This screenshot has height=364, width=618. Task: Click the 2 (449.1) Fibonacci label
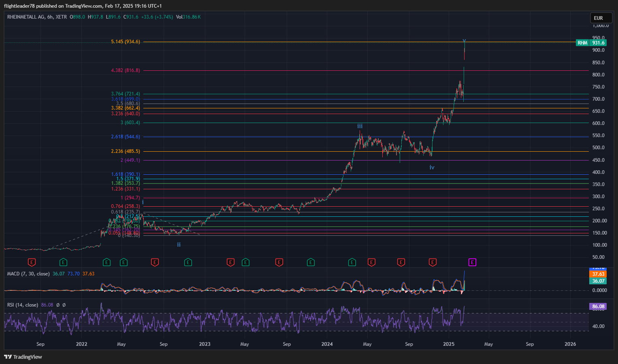point(130,160)
